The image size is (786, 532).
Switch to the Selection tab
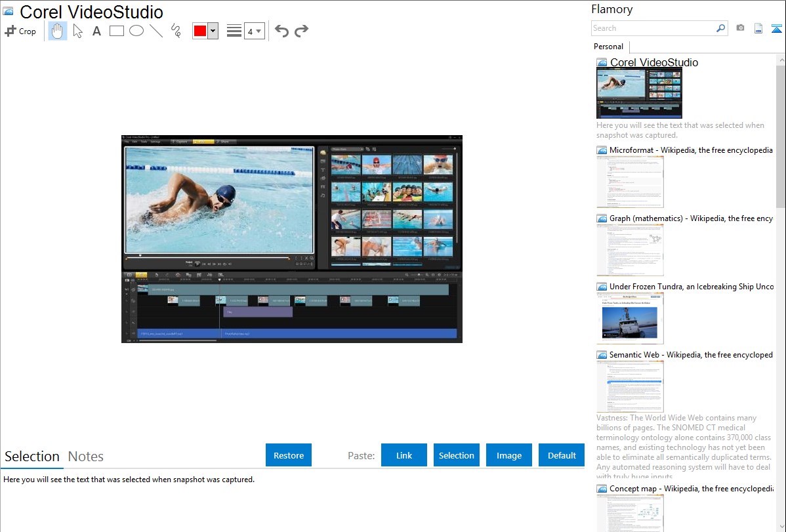tap(32, 457)
